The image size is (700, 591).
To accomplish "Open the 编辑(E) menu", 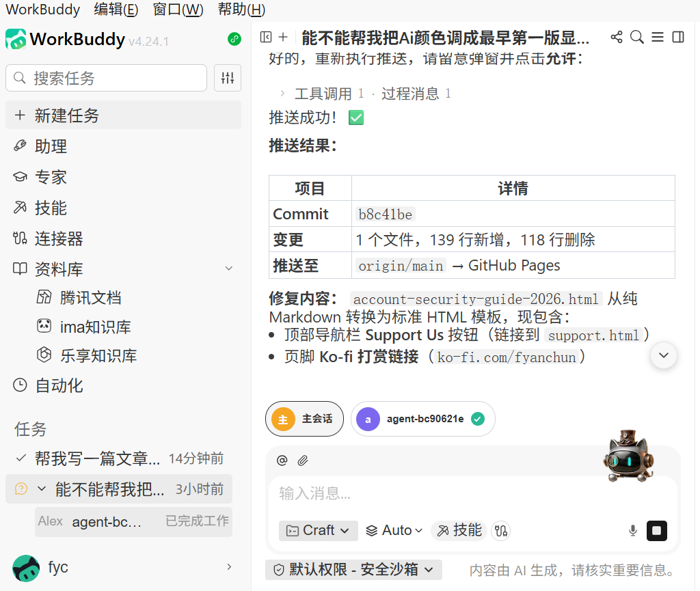I will tap(116, 10).
